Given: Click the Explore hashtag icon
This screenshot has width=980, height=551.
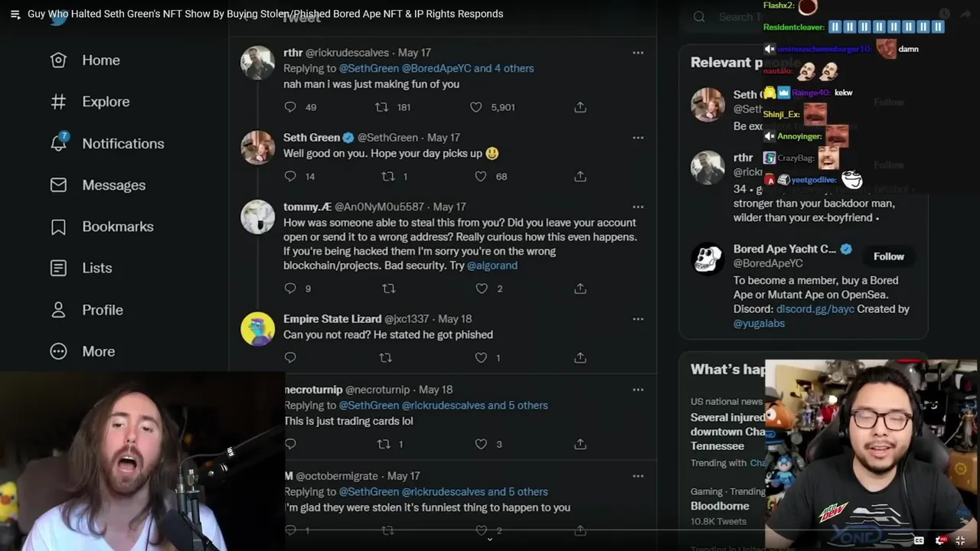Looking at the screenshot, I should [58, 102].
